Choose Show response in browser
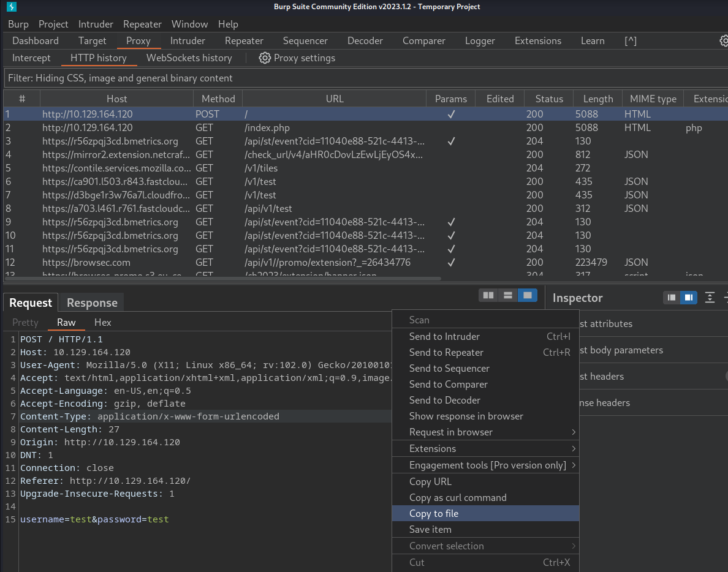The height and width of the screenshot is (572, 728). [x=486, y=416]
